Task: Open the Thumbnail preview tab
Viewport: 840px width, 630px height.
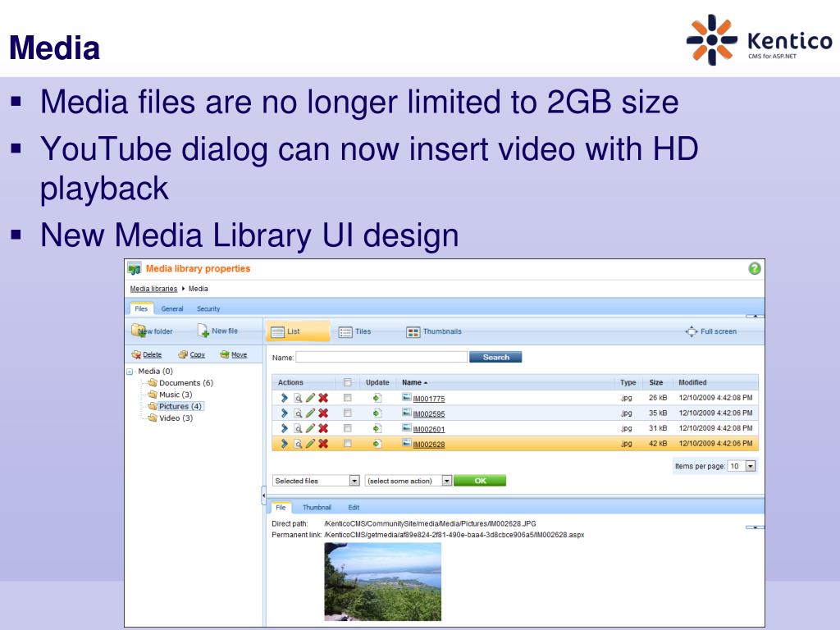Action: (317, 507)
